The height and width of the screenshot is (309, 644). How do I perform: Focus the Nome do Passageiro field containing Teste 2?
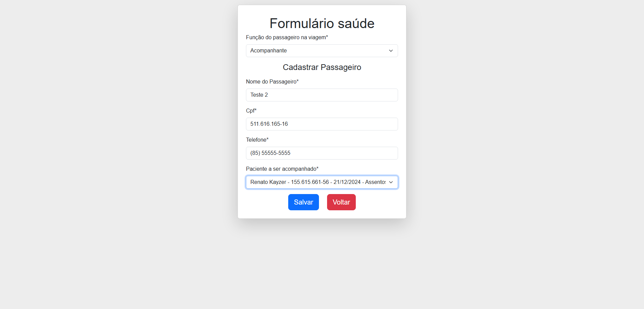point(322,95)
